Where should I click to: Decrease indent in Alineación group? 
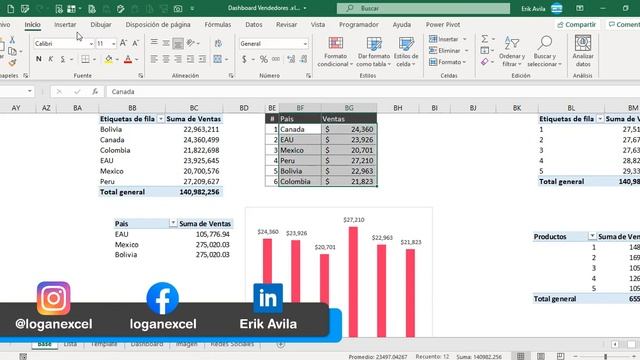(190, 60)
